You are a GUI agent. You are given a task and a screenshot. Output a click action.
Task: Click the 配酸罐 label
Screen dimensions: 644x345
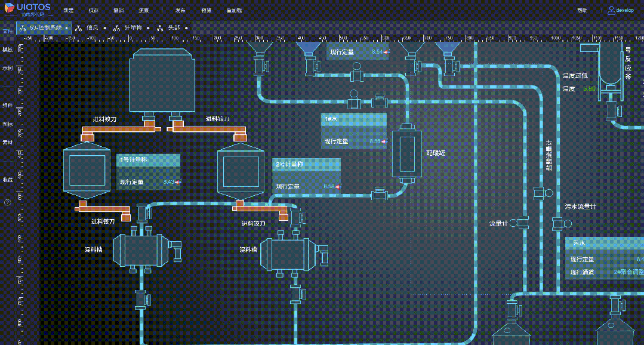(x=436, y=153)
